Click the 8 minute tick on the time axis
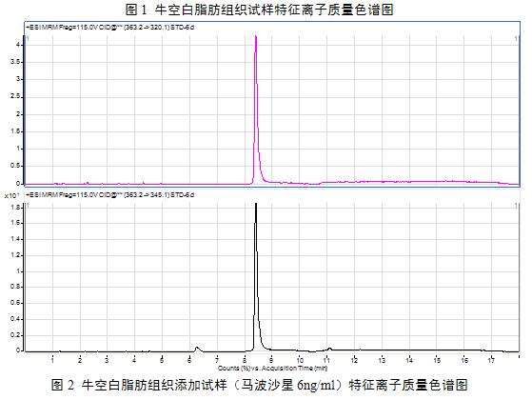 click(x=245, y=360)
